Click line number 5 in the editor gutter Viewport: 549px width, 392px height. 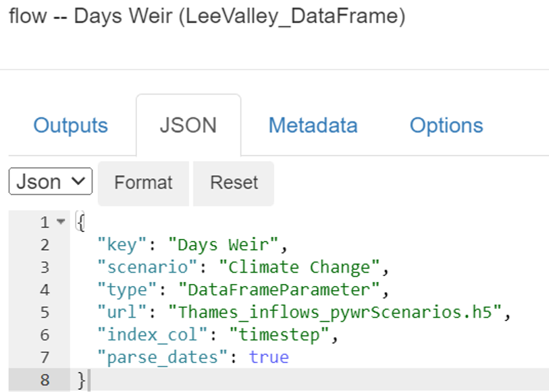pos(45,312)
